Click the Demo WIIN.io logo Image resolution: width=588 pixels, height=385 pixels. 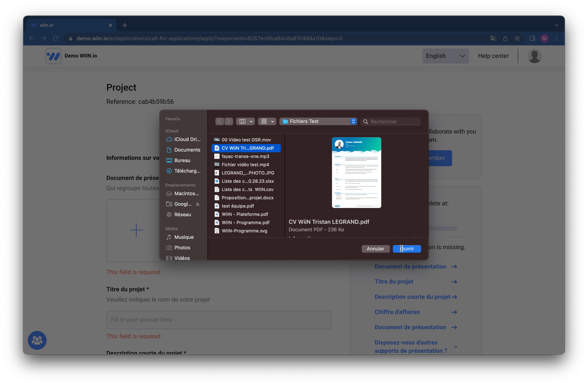[x=53, y=56]
